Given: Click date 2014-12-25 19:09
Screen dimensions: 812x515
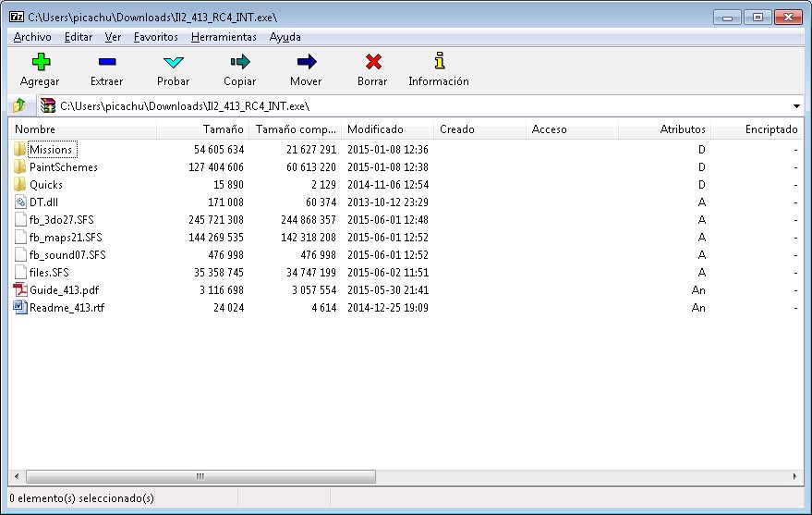Looking at the screenshot, I should [x=388, y=308].
